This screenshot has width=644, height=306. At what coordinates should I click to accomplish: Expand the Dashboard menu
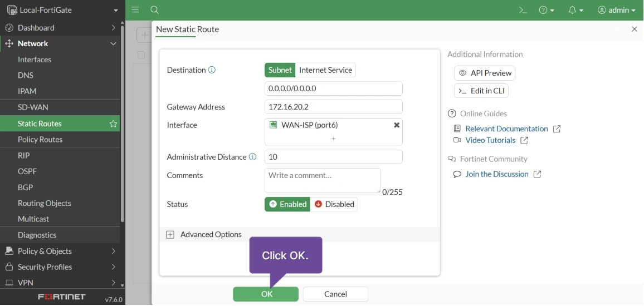pyautogui.click(x=60, y=28)
